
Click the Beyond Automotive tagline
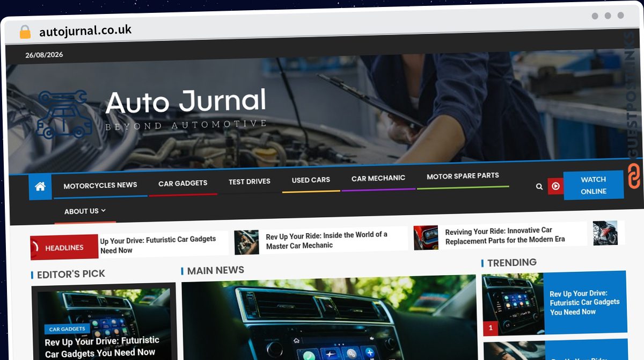(186, 125)
